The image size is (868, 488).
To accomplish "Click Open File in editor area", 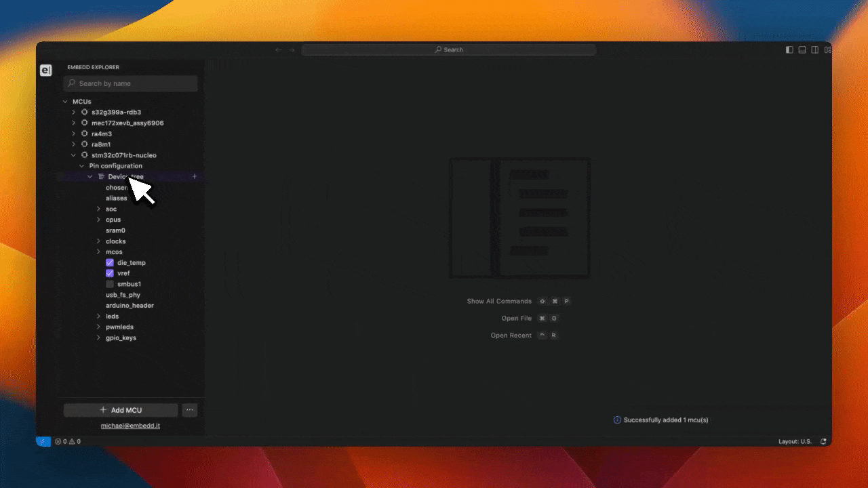I will pos(517,318).
